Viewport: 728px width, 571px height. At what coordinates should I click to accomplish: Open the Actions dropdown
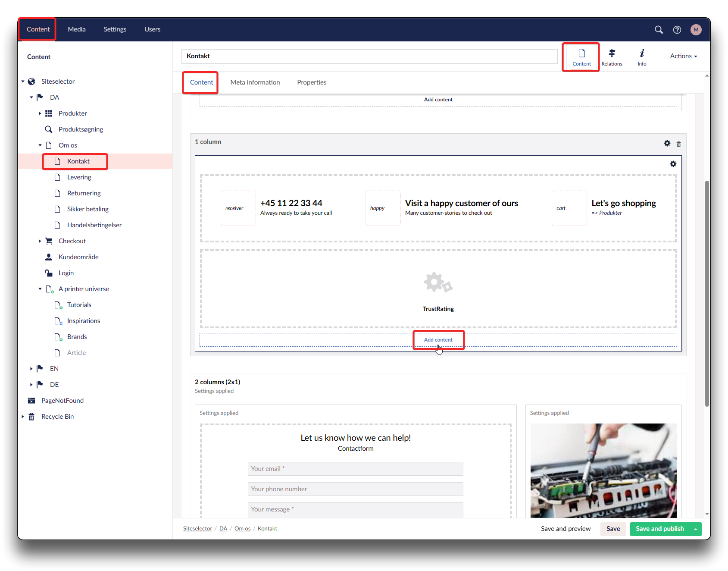pyautogui.click(x=683, y=56)
